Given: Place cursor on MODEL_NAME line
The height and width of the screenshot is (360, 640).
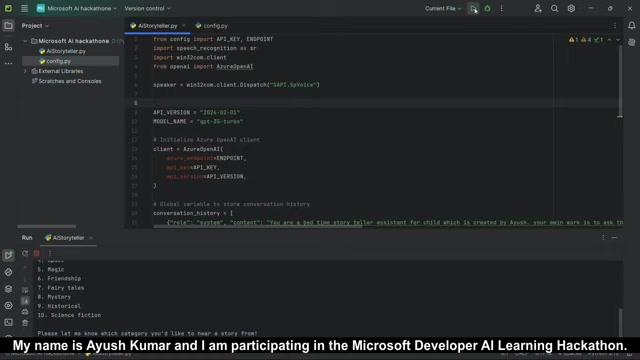Looking at the screenshot, I should pos(198,122).
